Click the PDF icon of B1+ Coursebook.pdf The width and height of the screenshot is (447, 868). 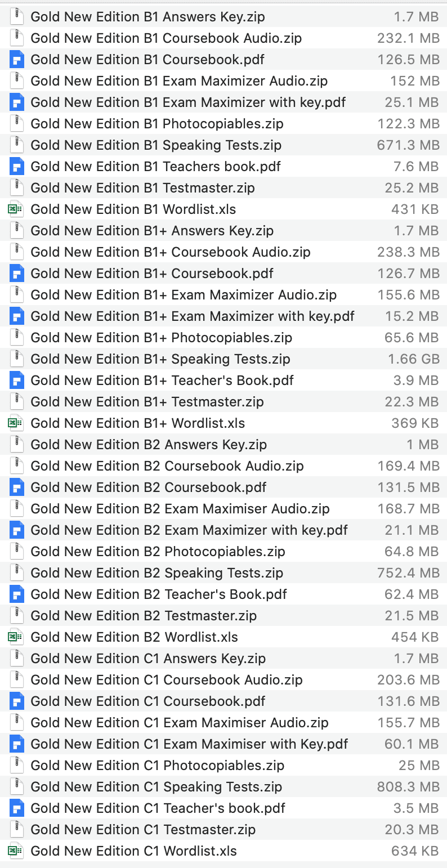point(17,274)
